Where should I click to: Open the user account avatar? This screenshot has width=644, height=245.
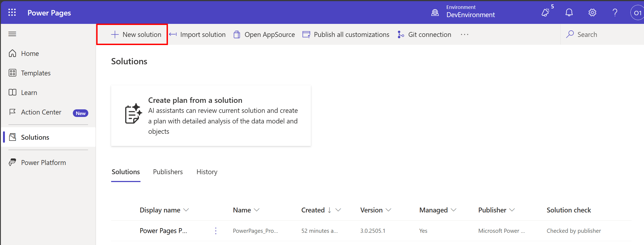pyautogui.click(x=637, y=13)
